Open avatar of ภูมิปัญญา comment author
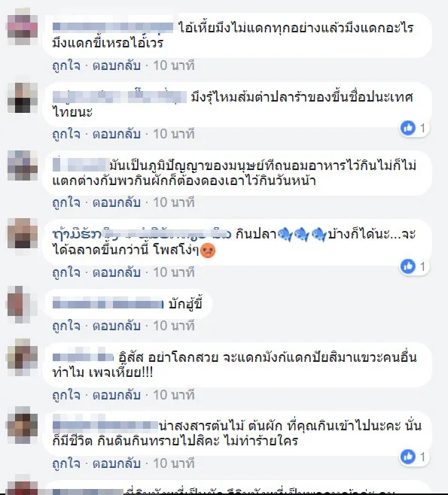 point(22,166)
